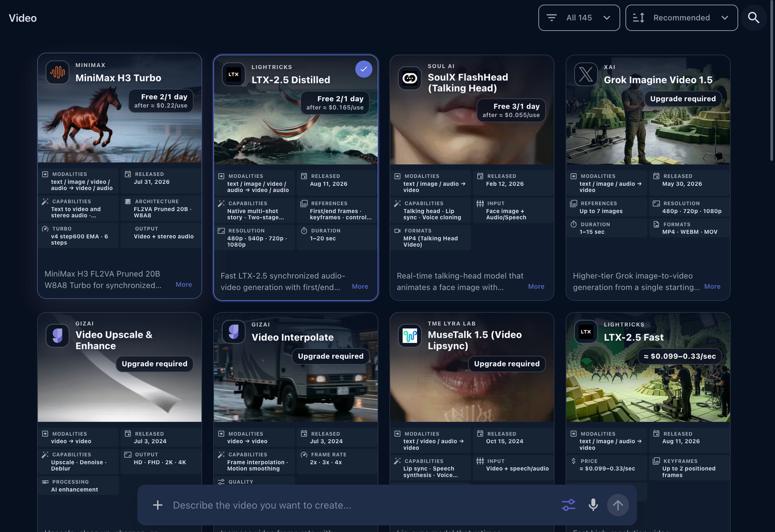Image resolution: width=775 pixels, height=532 pixels.
Task: Click the Input icon on SoulX FlashHead
Action: click(x=480, y=203)
